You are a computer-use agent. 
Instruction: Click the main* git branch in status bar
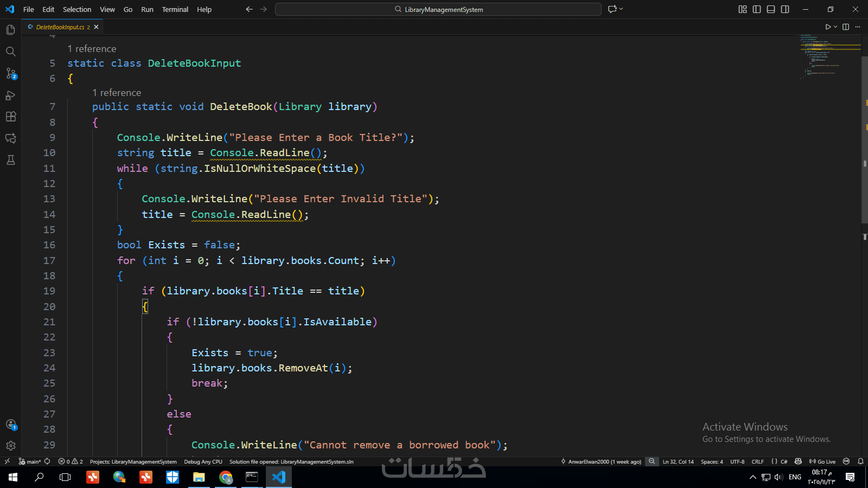30,461
